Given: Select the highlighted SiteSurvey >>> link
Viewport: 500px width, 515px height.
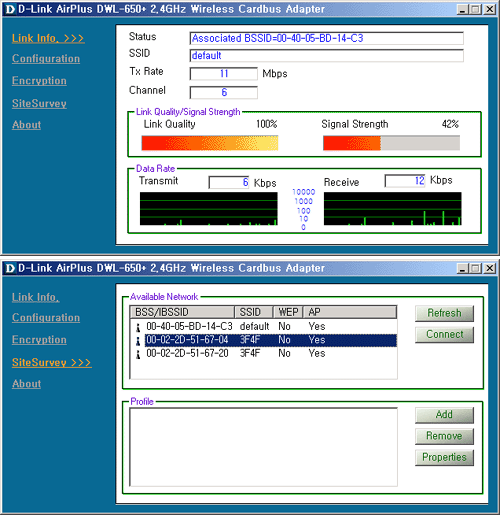Looking at the screenshot, I should pos(52,362).
